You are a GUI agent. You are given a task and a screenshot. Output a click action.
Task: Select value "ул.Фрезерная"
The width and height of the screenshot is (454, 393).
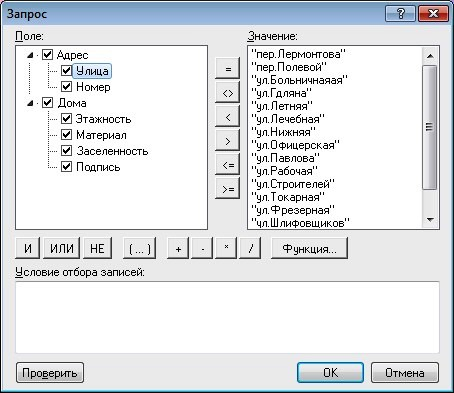tap(293, 210)
